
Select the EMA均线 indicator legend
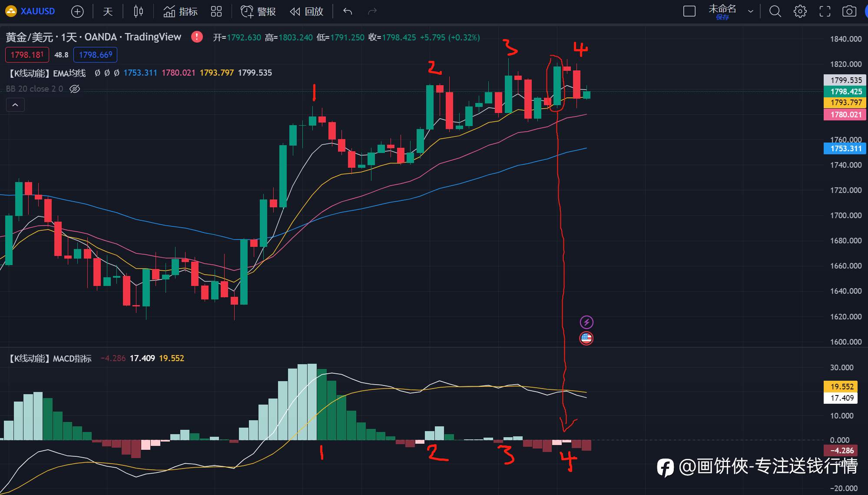coord(48,73)
